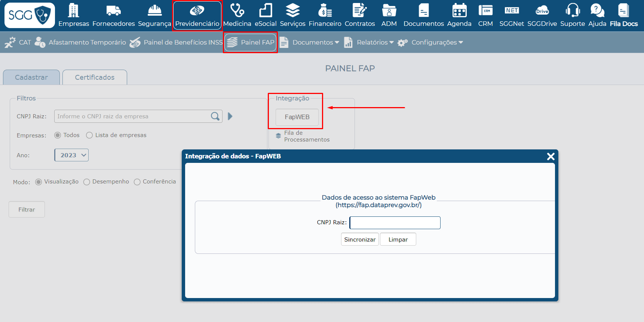Screen dimensions: 644x322
Task: Select the Lista de empresas radio
Action: click(89, 135)
